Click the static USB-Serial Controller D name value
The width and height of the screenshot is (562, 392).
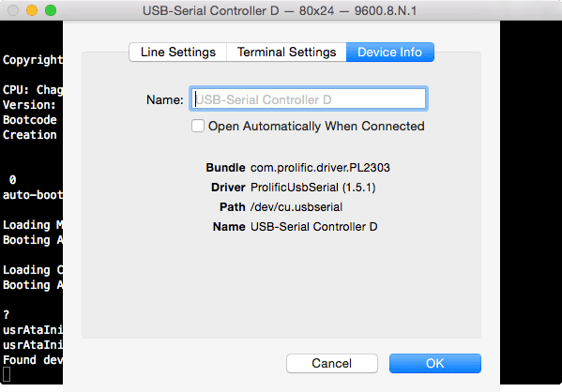click(314, 227)
